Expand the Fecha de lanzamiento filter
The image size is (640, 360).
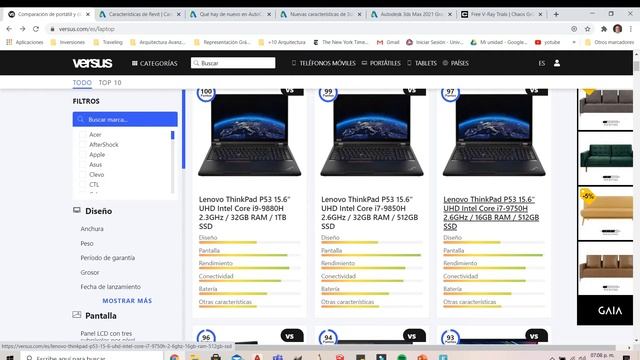(110, 287)
